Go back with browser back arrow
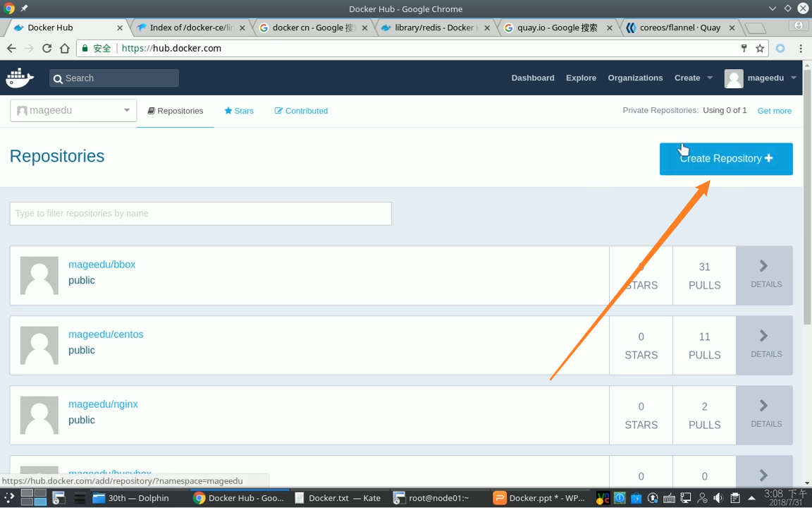The height and width of the screenshot is (508, 812). pos(11,48)
